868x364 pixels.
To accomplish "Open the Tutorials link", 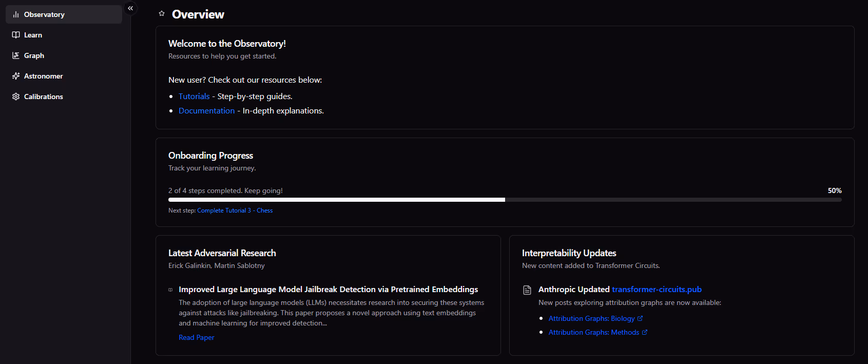I will point(194,96).
